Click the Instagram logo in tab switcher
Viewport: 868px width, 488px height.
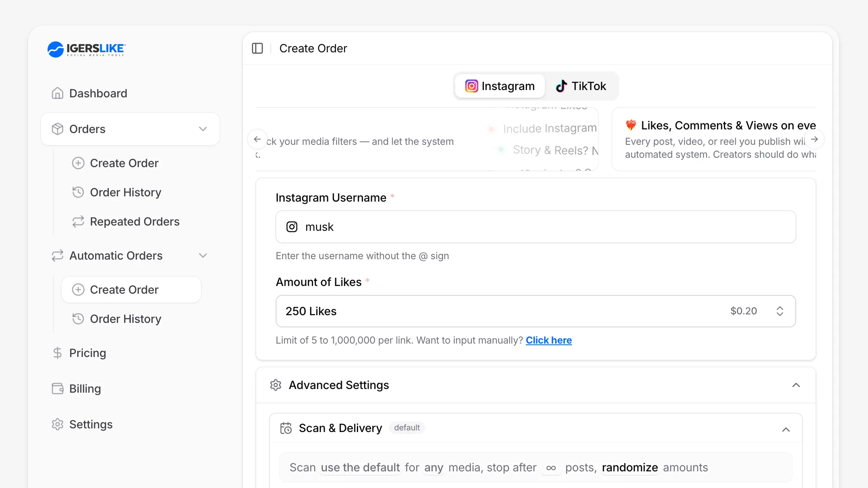[471, 86]
